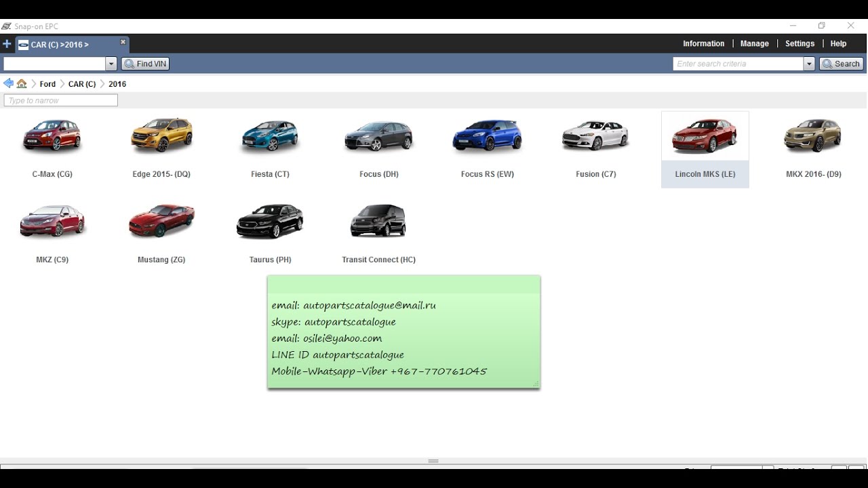
Task: Click the Search button
Action: (x=841, y=64)
